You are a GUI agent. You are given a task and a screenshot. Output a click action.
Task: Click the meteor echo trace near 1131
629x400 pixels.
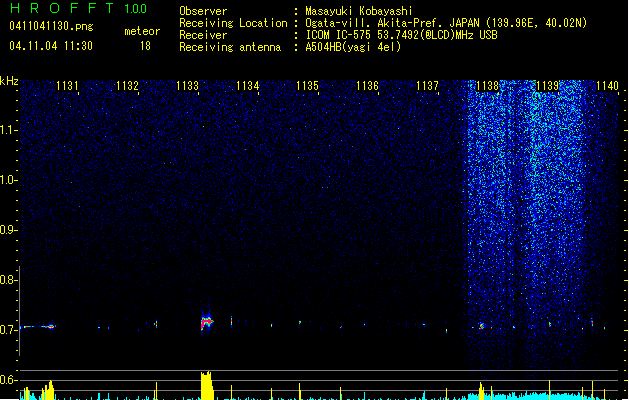pos(39,327)
